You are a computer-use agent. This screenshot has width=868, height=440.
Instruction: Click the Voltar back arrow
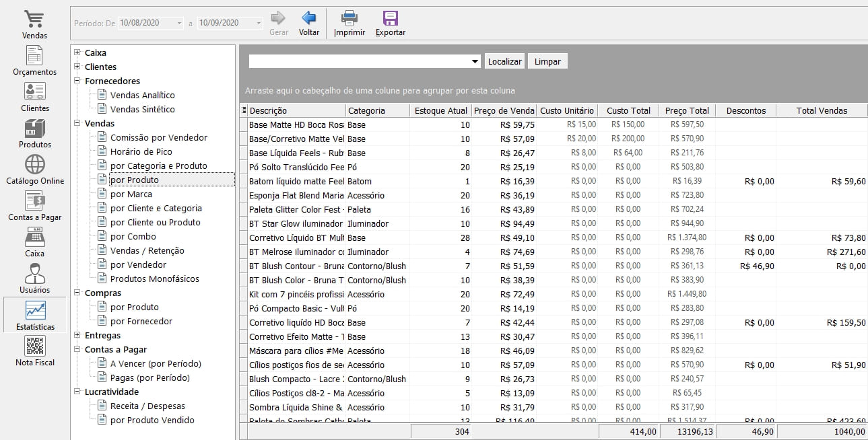(309, 20)
